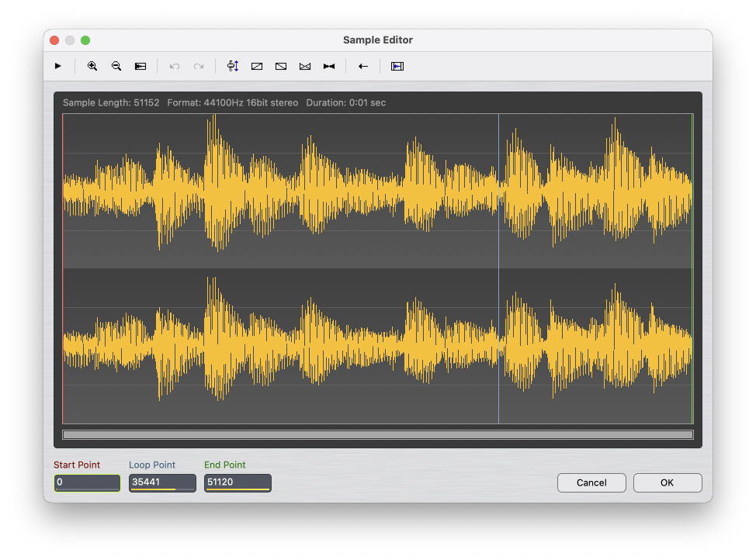
Task: Click the Loop Point value field
Action: click(162, 482)
